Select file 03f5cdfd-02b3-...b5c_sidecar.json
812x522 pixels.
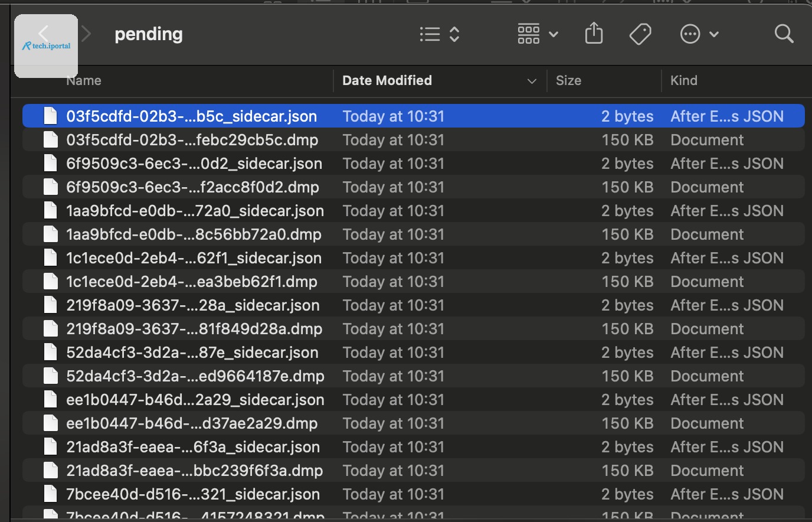click(414, 116)
